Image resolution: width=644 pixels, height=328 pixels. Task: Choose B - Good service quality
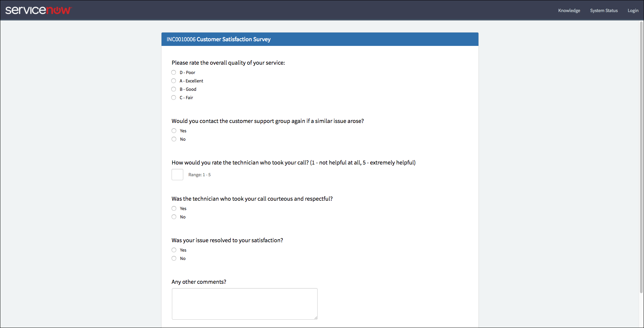[174, 89]
